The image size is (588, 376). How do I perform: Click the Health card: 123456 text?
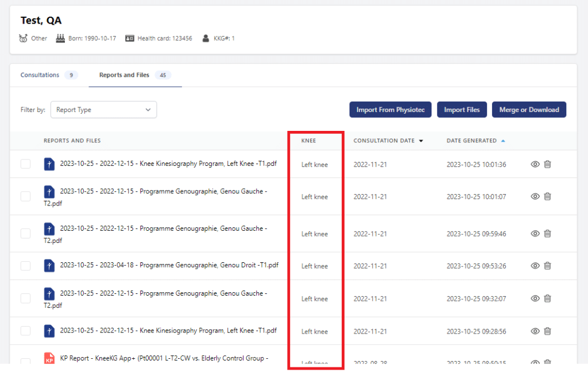tap(165, 38)
